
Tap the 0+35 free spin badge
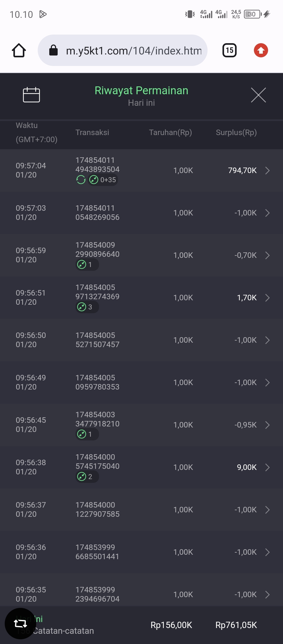click(103, 180)
